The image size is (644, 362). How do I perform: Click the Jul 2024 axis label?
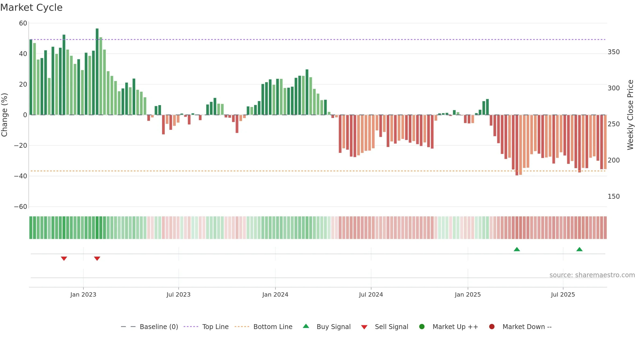(x=371, y=294)
